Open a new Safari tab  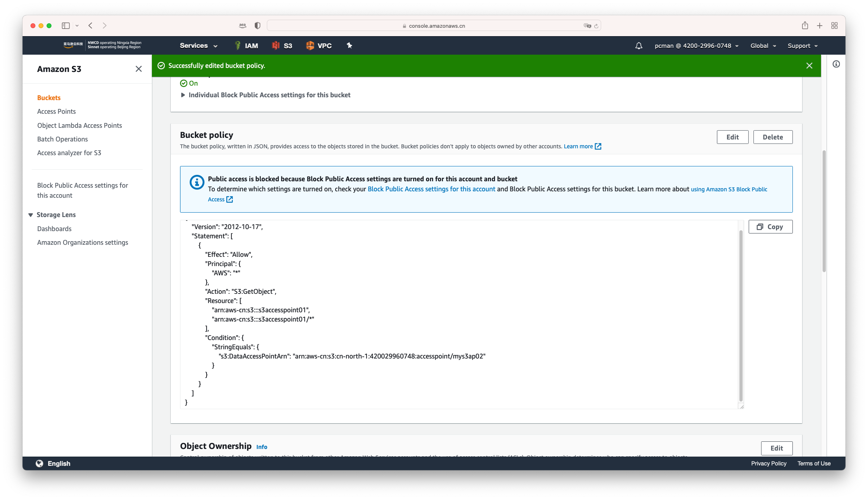pyautogui.click(x=820, y=26)
